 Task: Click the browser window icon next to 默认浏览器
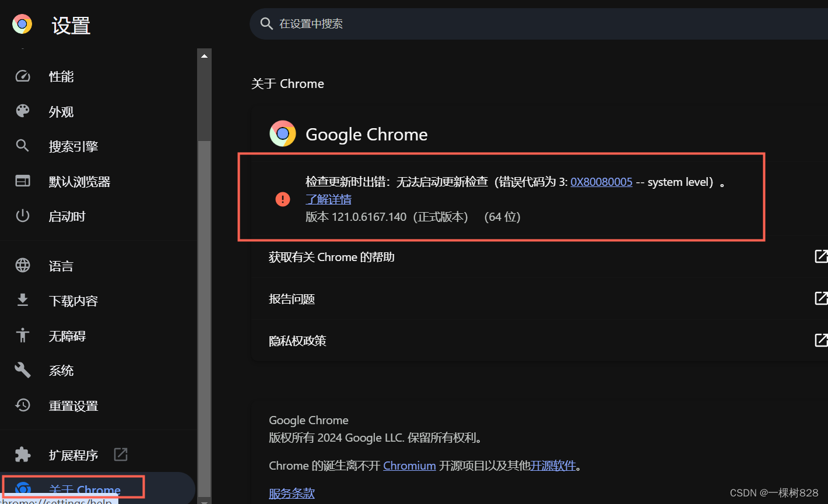tap(23, 181)
